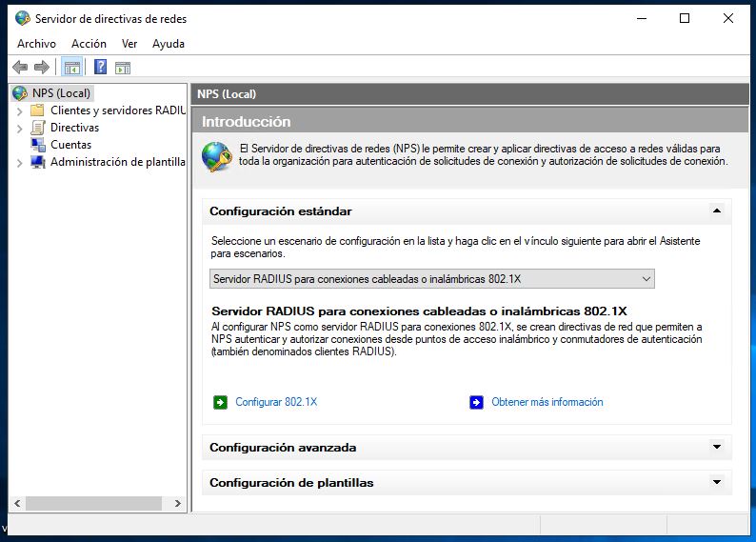Click the Forward arrow toolbar icon
This screenshot has height=542, width=756.
click(42, 67)
